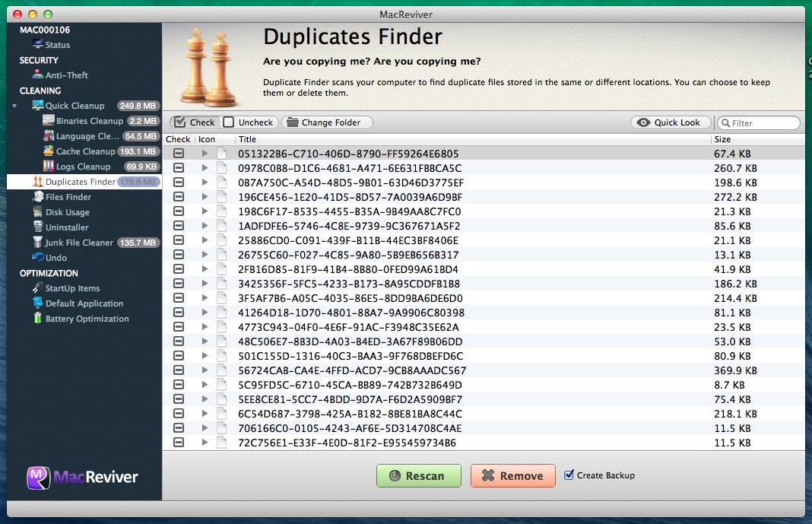Click the Check column header
The width and height of the screenshot is (812, 524).
coord(178,139)
